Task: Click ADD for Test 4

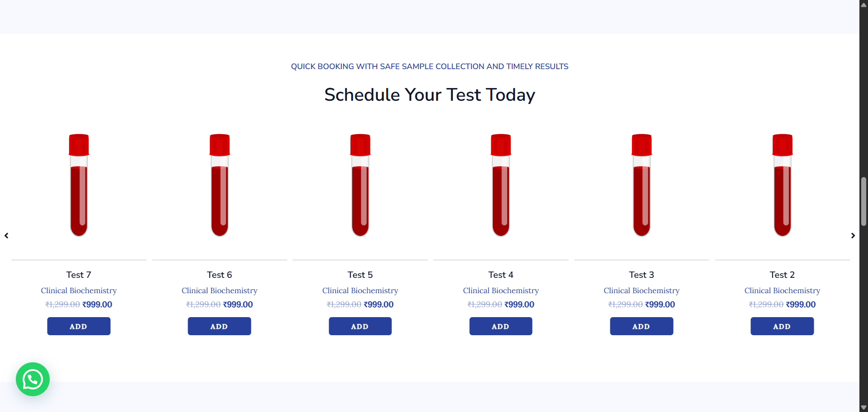Action: click(x=501, y=326)
